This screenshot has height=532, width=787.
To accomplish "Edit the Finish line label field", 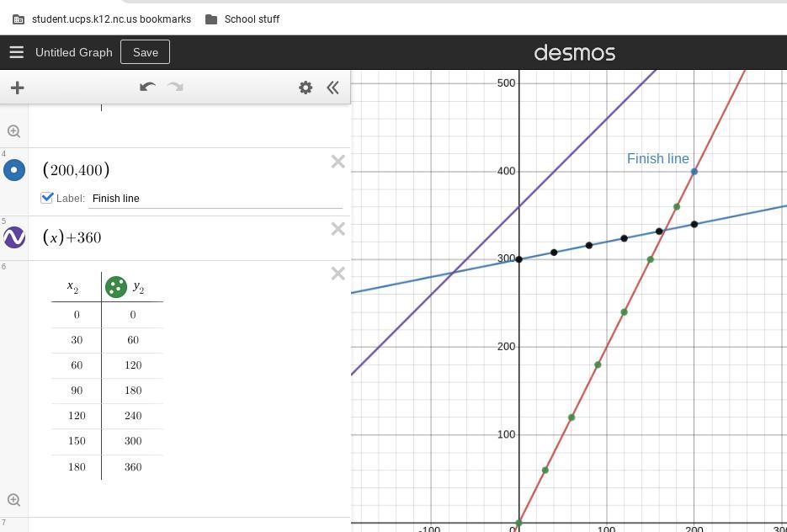I will coord(215,199).
